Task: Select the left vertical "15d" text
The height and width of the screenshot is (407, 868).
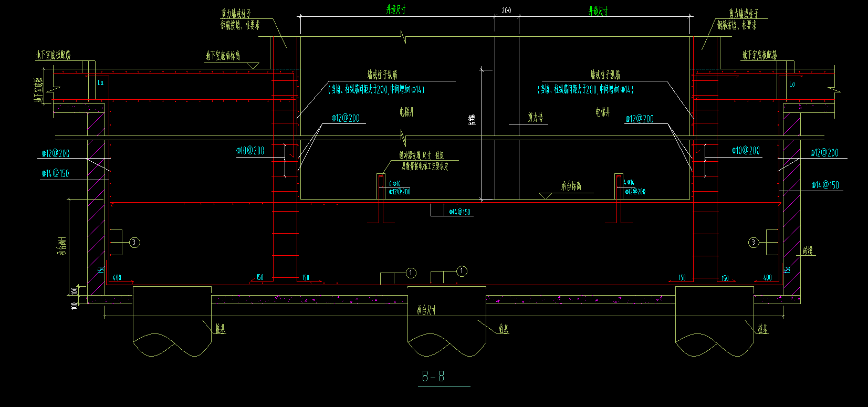Action: pyautogui.click(x=101, y=269)
